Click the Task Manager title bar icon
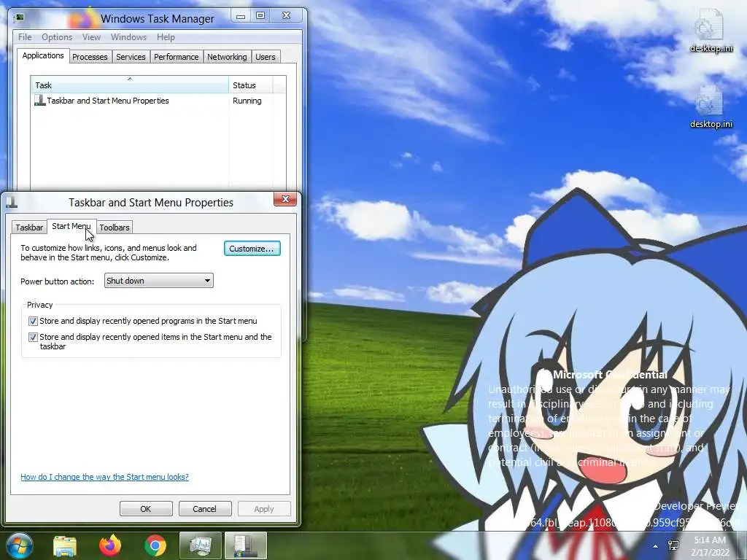The height and width of the screenshot is (560, 747). 19,18
